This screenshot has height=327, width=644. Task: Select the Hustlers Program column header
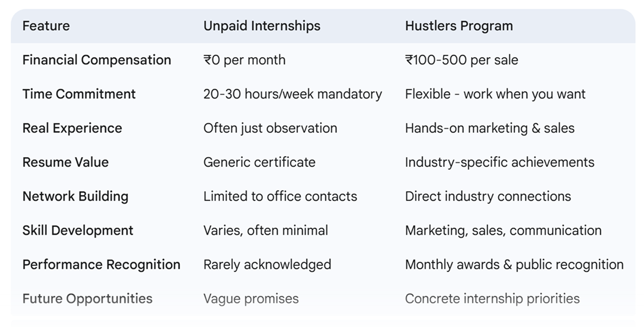tap(459, 26)
